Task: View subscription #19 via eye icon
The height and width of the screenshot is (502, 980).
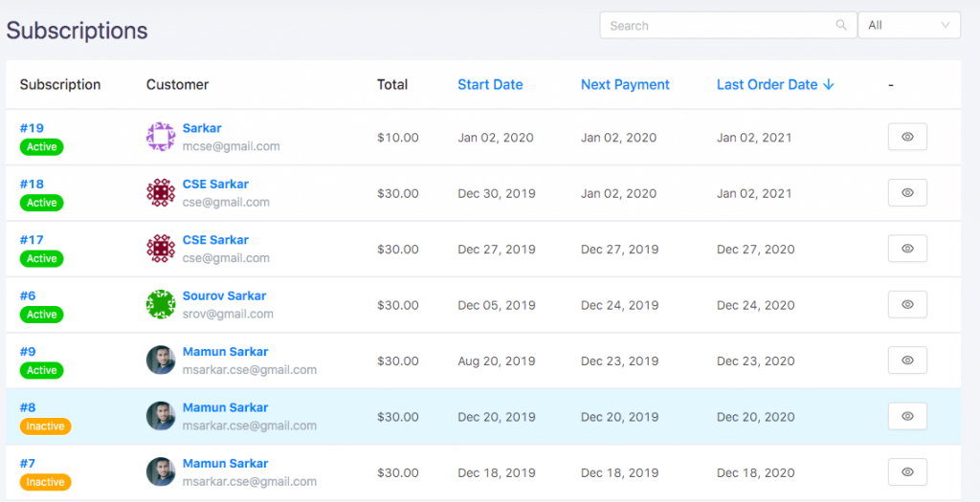Action: [x=907, y=137]
